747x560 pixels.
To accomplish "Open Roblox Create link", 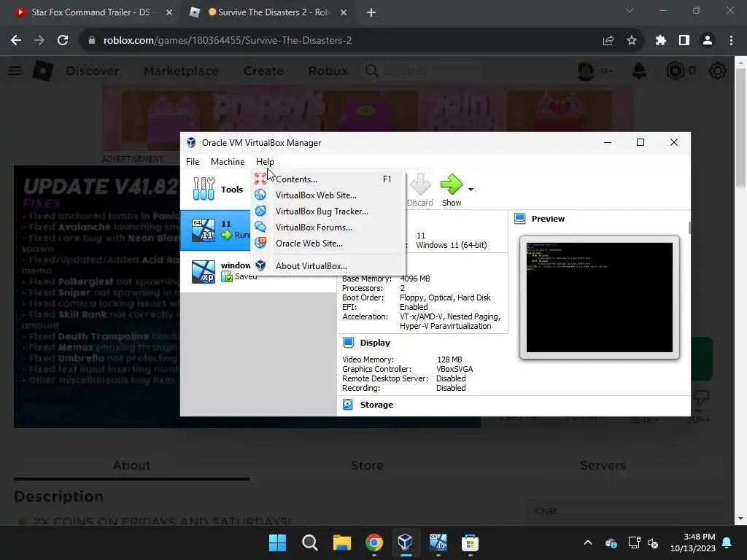I will pyautogui.click(x=263, y=71).
